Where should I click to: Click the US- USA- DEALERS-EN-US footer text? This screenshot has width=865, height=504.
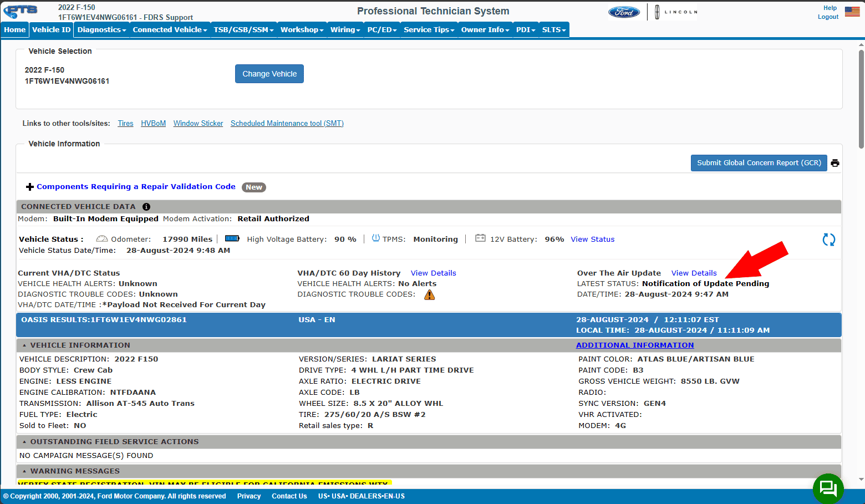tap(362, 496)
